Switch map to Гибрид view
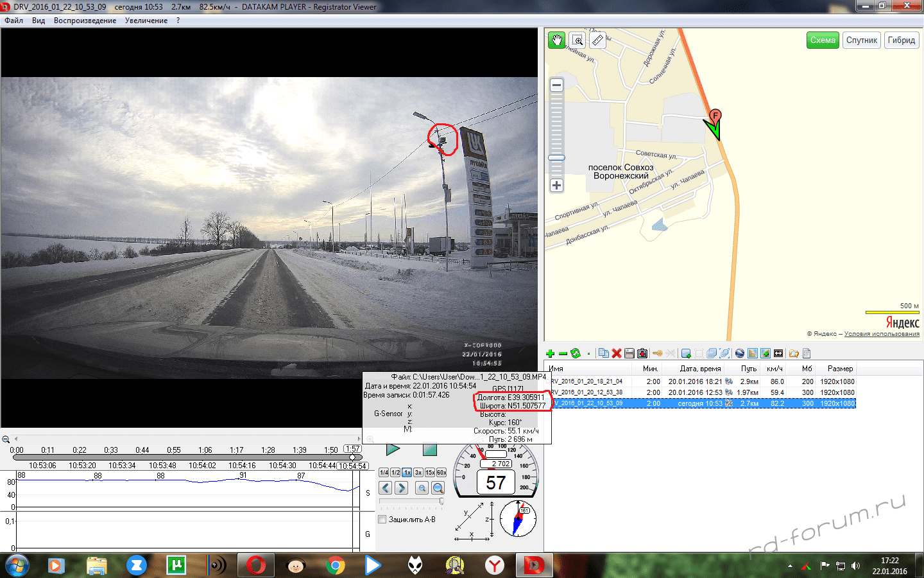924x578 pixels. pos(901,40)
